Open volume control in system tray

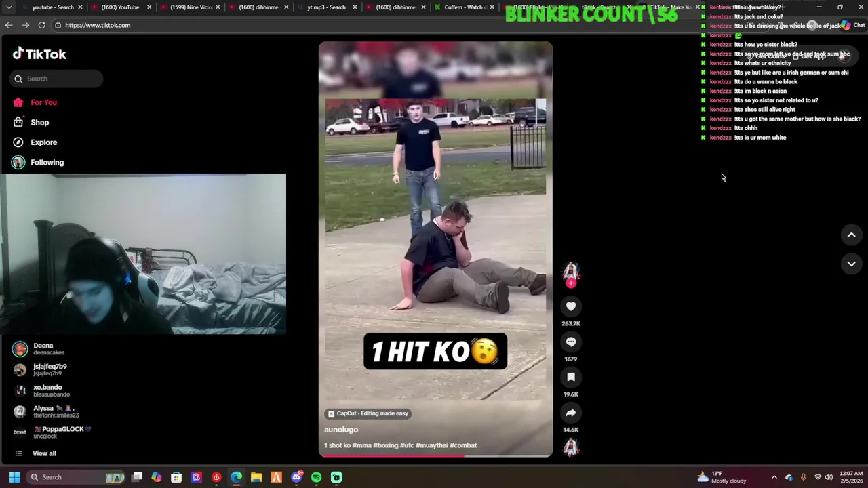(829, 477)
